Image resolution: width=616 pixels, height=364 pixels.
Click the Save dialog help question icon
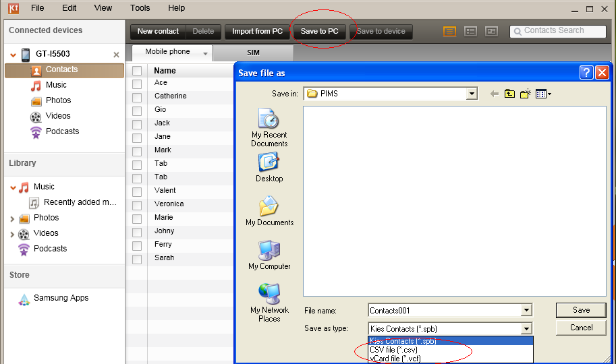(586, 73)
